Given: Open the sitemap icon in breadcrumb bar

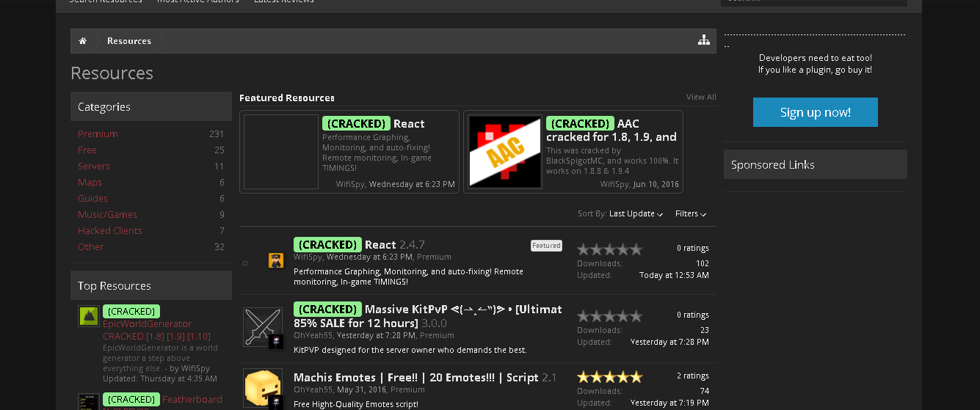Looking at the screenshot, I should (703, 40).
